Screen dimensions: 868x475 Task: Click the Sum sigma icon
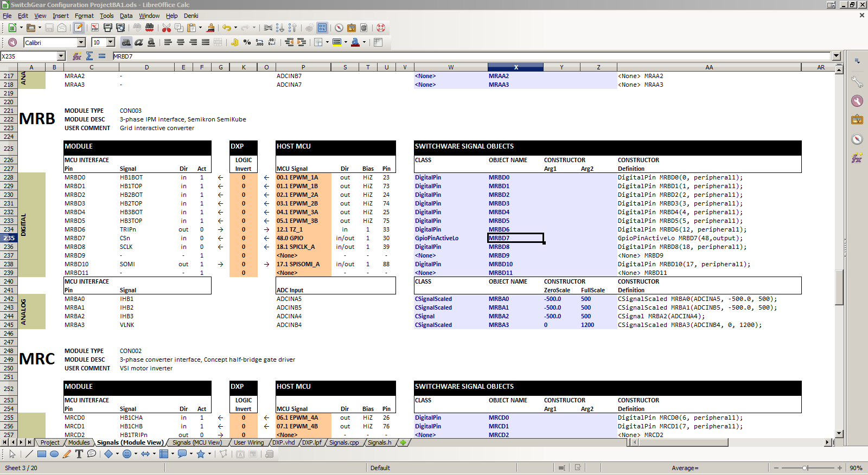click(x=90, y=56)
